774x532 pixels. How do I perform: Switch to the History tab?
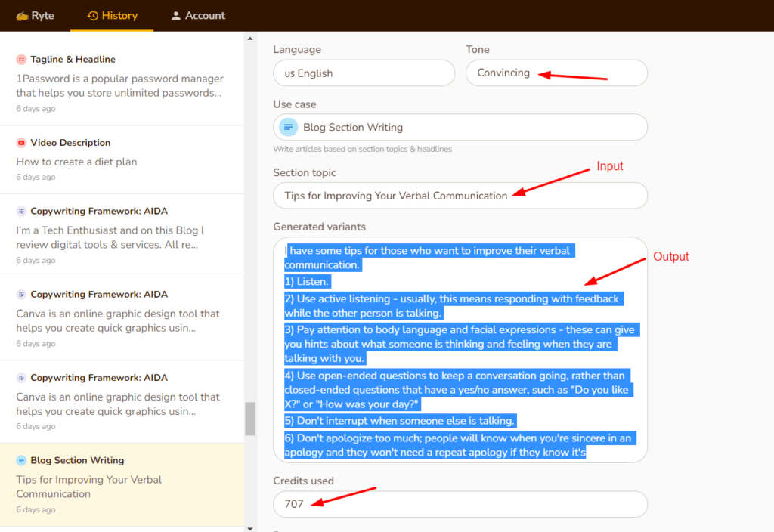coord(112,15)
